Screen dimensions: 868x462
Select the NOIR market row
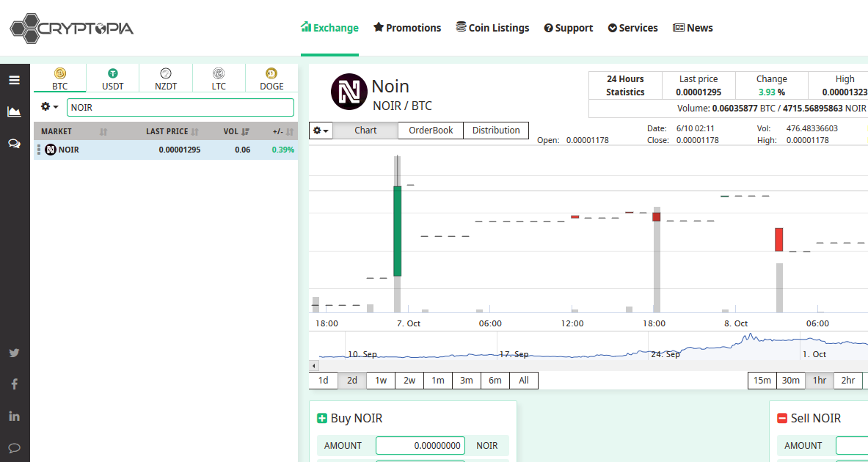tap(166, 150)
